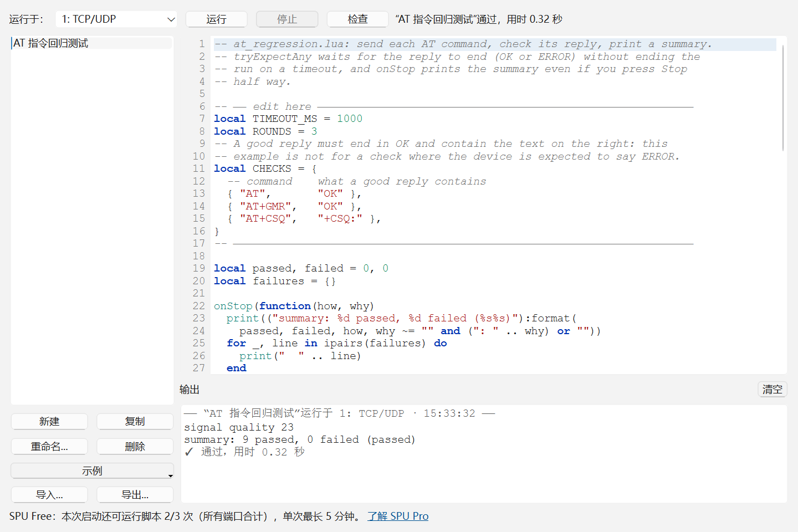The width and height of the screenshot is (798, 532).
Task: Open the 了解 SPU Pro link
Action: pyautogui.click(x=398, y=516)
